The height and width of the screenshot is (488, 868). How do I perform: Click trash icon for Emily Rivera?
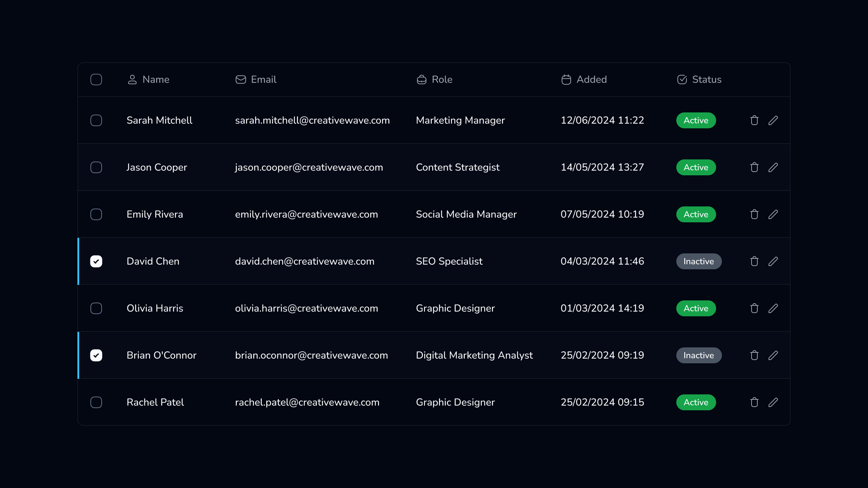(754, 214)
